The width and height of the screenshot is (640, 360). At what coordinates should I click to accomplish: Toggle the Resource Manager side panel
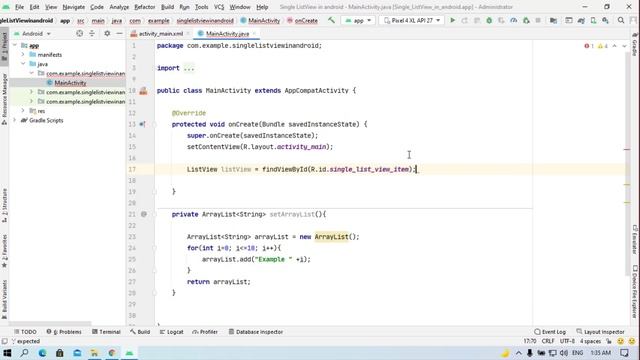[x=4, y=99]
